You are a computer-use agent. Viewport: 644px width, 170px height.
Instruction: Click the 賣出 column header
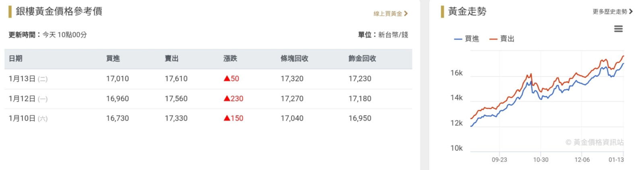point(171,59)
